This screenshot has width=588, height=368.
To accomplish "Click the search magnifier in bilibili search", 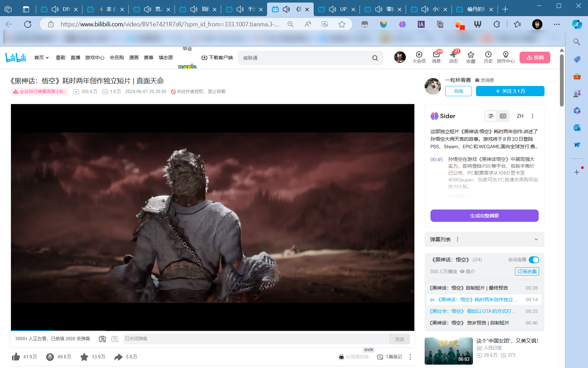I will click(375, 58).
